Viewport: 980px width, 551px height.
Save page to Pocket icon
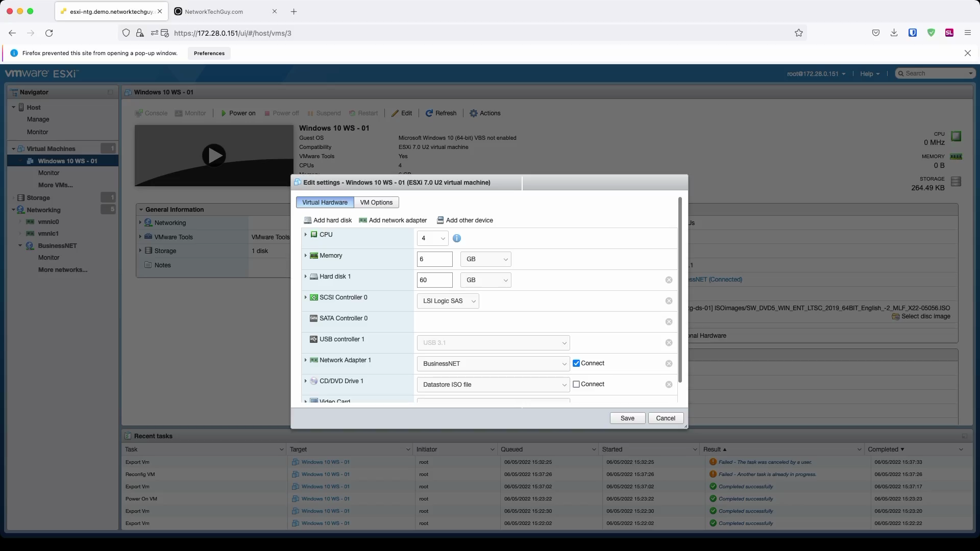pos(876,33)
